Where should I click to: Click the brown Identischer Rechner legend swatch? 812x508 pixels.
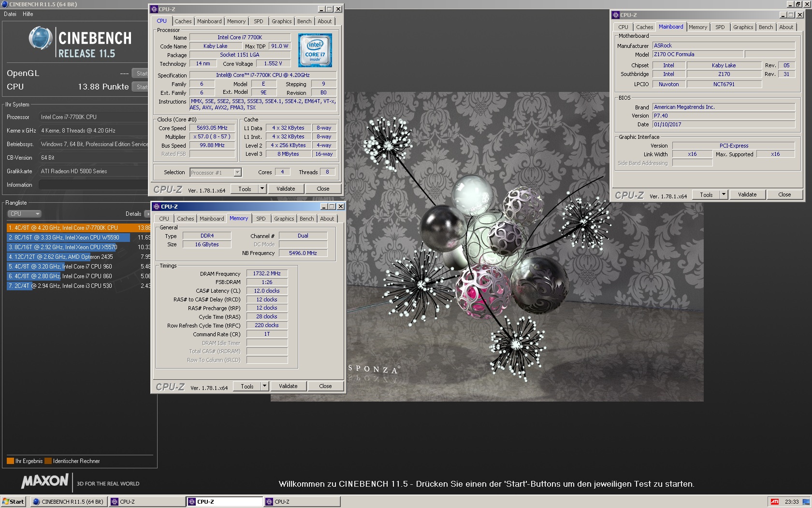48,461
